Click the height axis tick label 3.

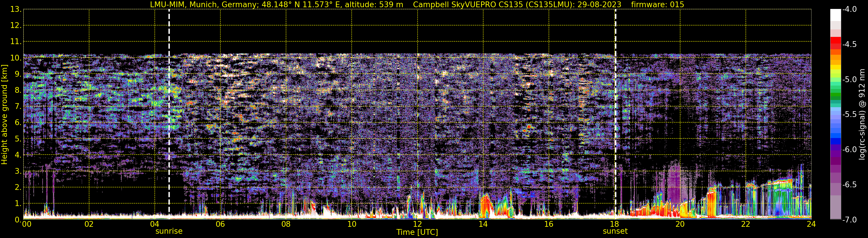tap(18, 171)
